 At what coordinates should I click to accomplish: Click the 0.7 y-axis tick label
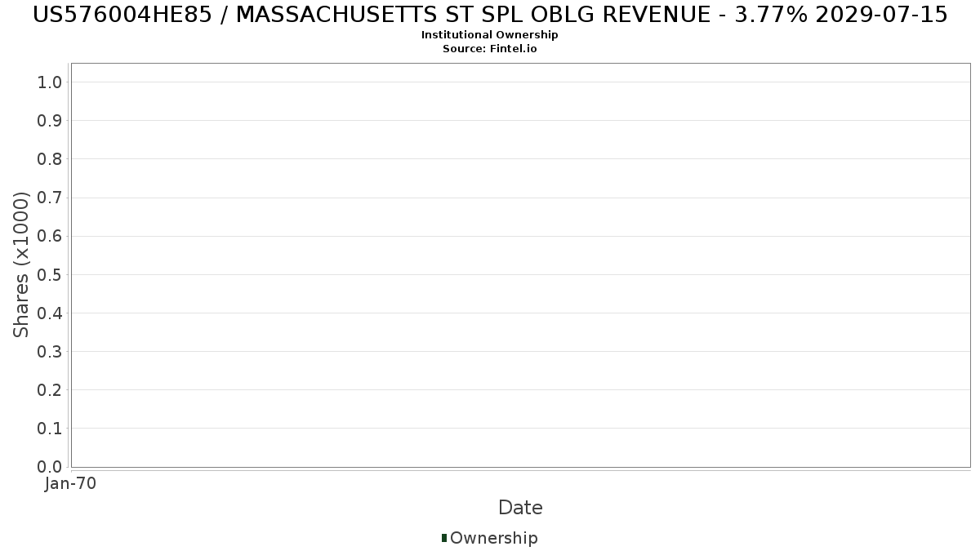pos(50,198)
